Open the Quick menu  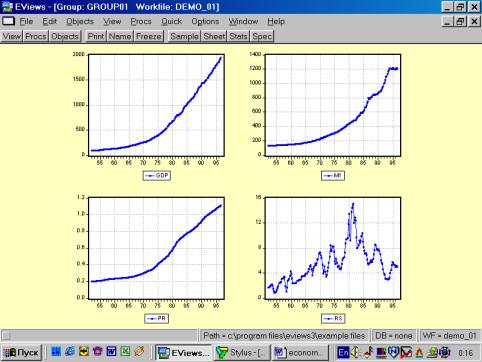tap(172, 21)
